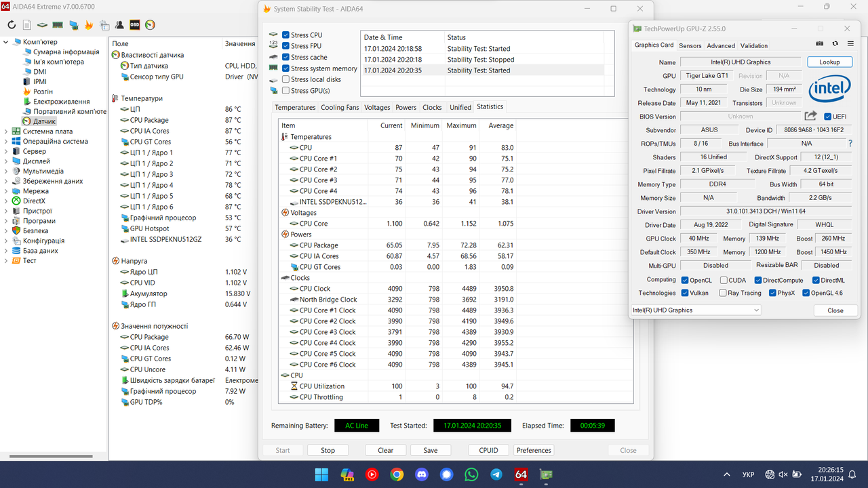The image size is (868, 488).
Task: Show hidden tray icons chevron
Action: click(x=727, y=474)
